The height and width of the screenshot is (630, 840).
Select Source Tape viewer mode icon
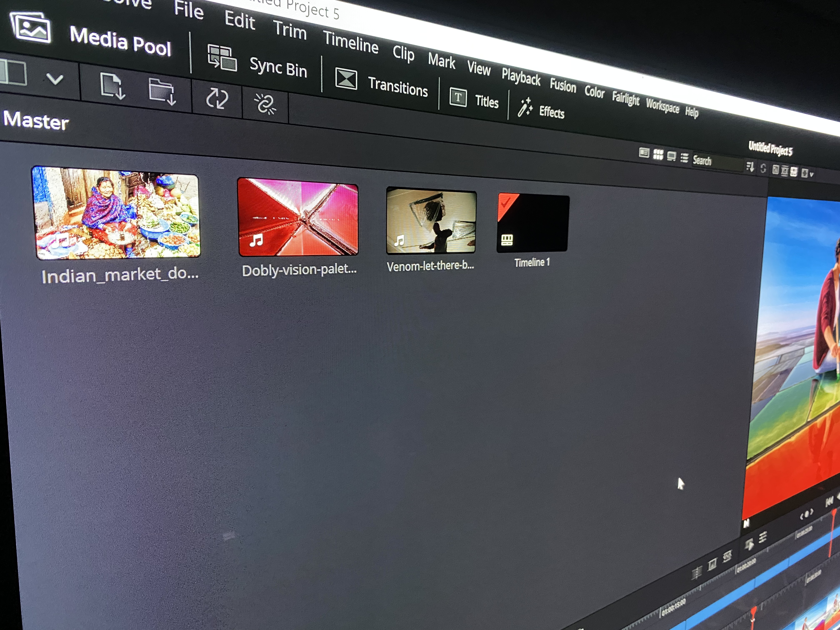pos(785,171)
